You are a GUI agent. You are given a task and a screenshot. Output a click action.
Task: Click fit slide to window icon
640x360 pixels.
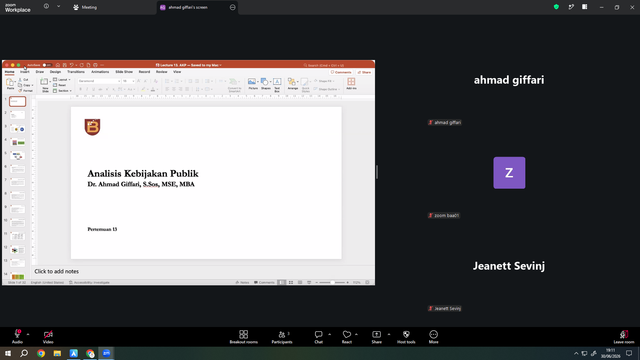click(367, 282)
